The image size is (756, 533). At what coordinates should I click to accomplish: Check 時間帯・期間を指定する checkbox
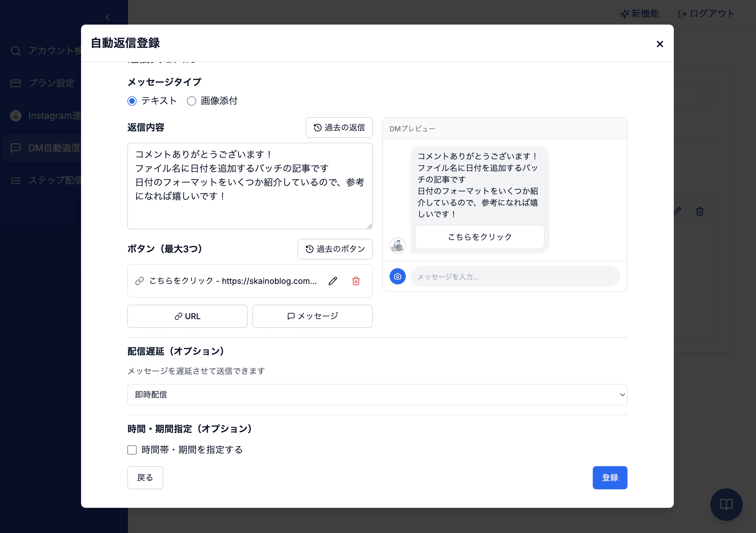(132, 450)
